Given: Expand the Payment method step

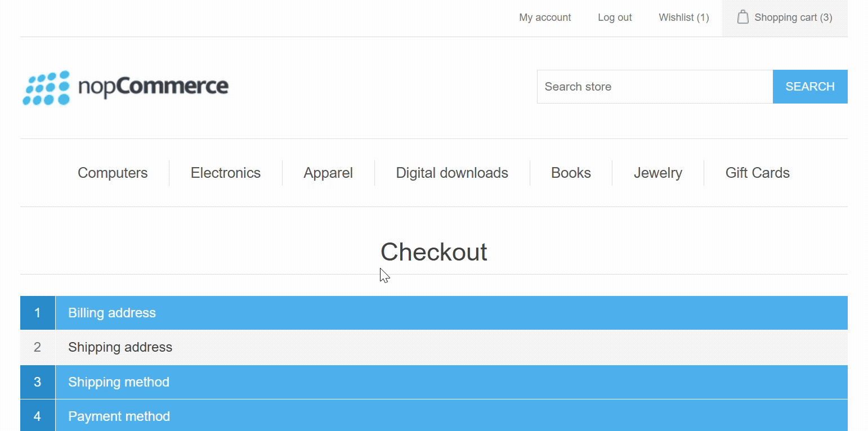Looking at the screenshot, I should click(x=119, y=416).
